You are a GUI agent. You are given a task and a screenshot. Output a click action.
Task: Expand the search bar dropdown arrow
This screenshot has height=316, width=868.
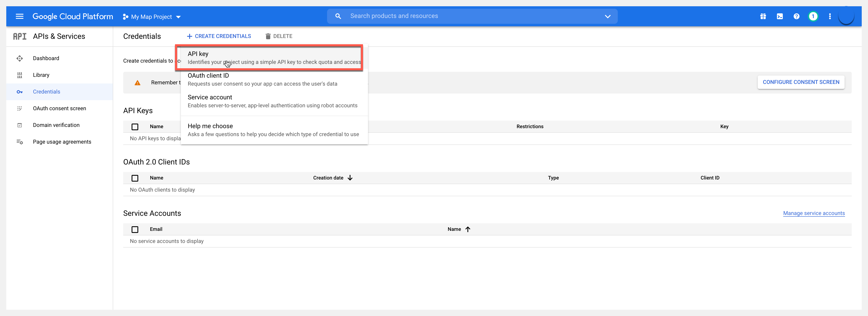coord(608,16)
